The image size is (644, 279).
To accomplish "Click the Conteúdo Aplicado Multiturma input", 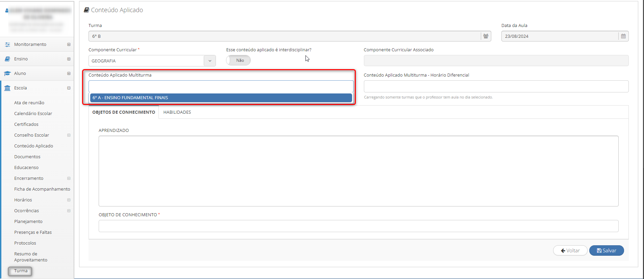I will click(x=221, y=86).
